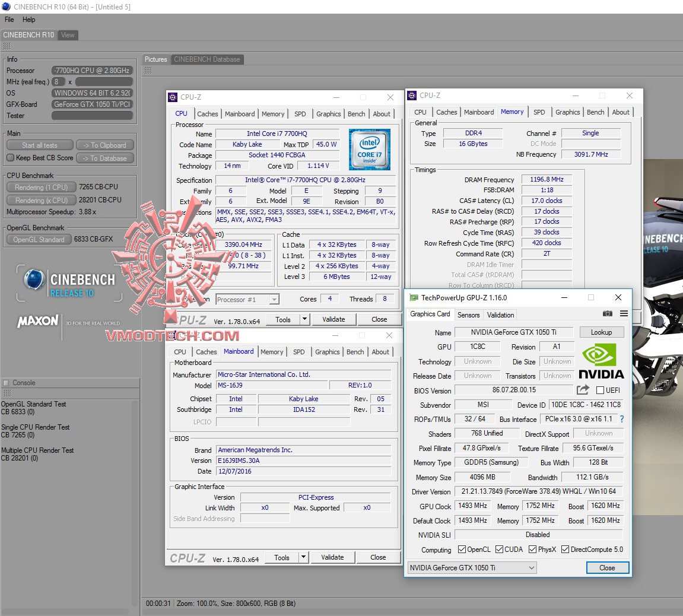Click the GPU-Z Name field value
This screenshot has height=616, width=683.
click(x=513, y=332)
